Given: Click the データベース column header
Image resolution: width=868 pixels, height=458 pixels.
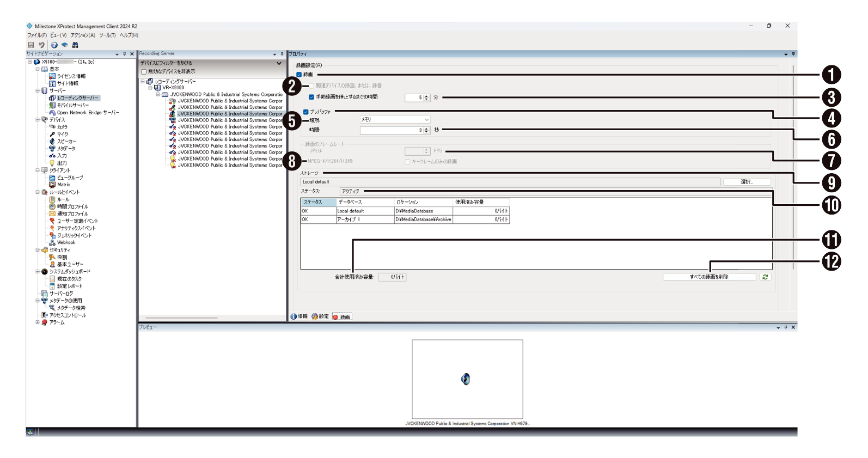Looking at the screenshot, I should (365, 202).
